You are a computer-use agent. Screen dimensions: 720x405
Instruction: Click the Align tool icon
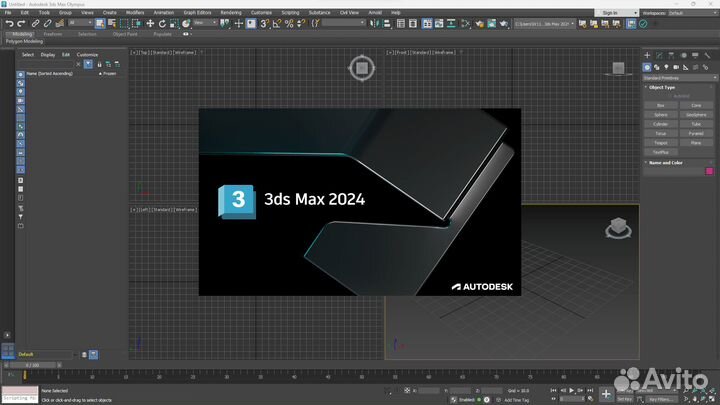pyautogui.click(x=387, y=23)
